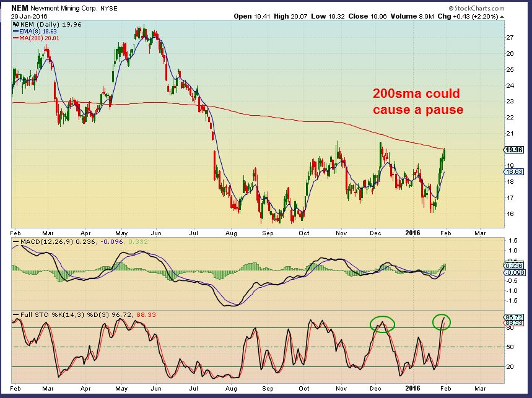Click May on the price chart date axis
532x398 pixels.
click(x=121, y=233)
